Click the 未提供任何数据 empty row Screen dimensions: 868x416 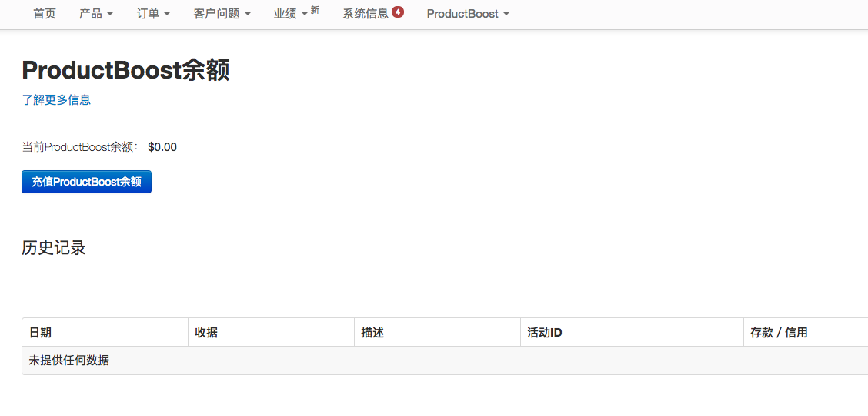pyautogui.click(x=445, y=361)
